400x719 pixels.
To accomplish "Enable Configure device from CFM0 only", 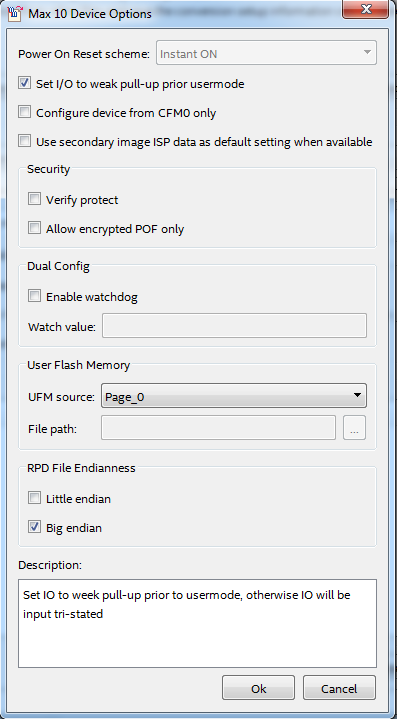I will coord(24,112).
